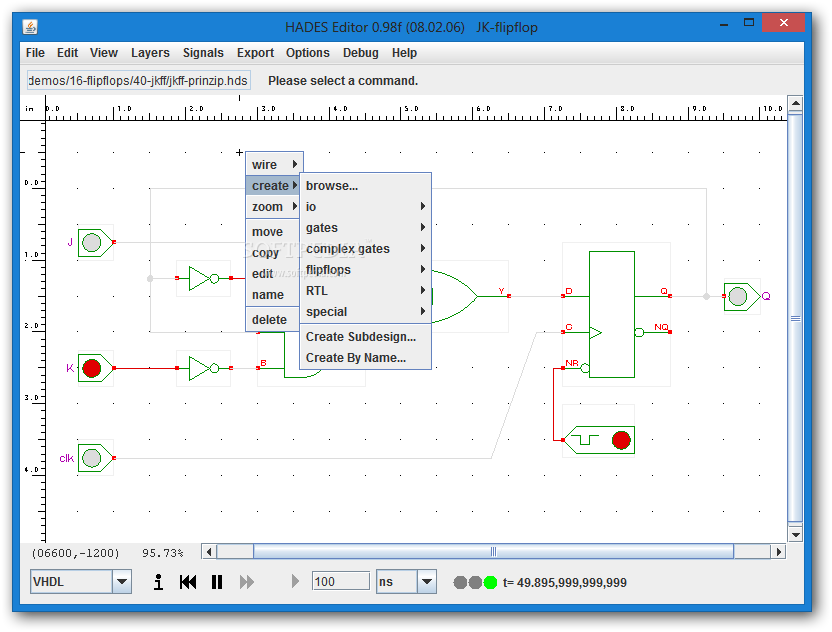The height and width of the screenshot is (632, 832).
Task: Click the 95.73% zoom level text
Action: click(162, 553)
